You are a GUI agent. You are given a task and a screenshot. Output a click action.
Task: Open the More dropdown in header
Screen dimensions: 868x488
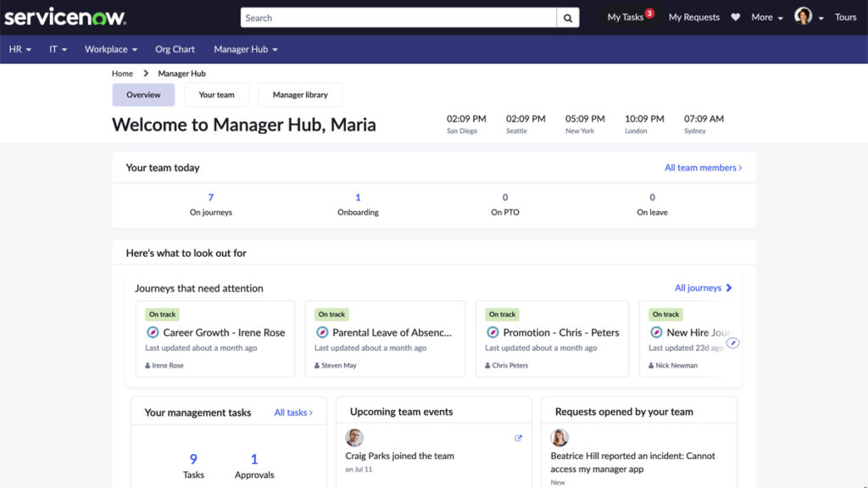tap(766, 18)
